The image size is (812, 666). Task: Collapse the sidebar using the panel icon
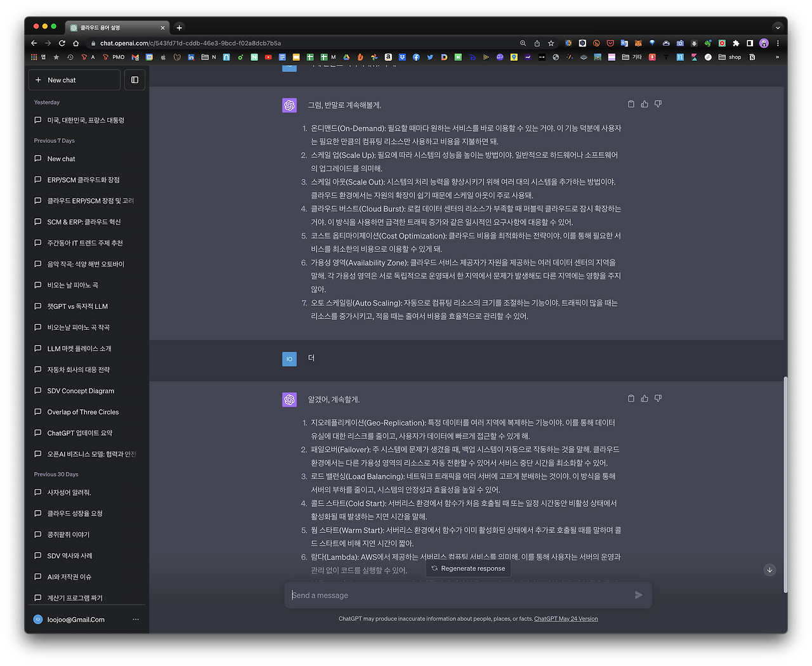point(134,79)
